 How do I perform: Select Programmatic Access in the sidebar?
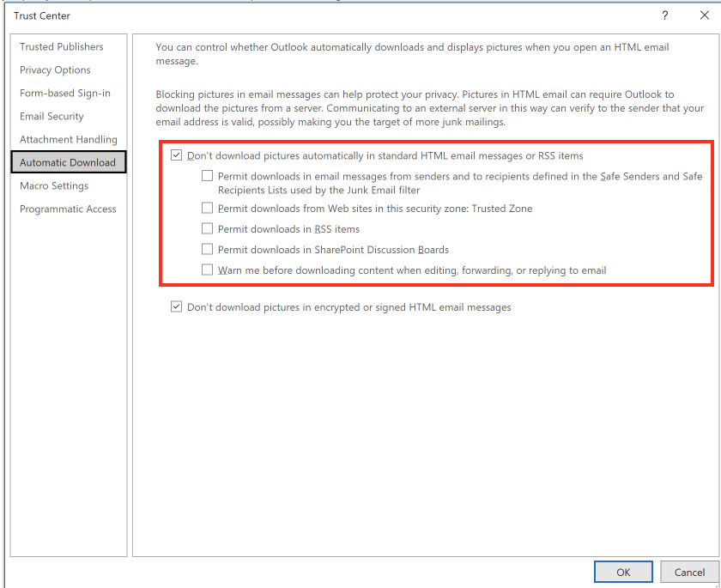(x=67, y=209)
